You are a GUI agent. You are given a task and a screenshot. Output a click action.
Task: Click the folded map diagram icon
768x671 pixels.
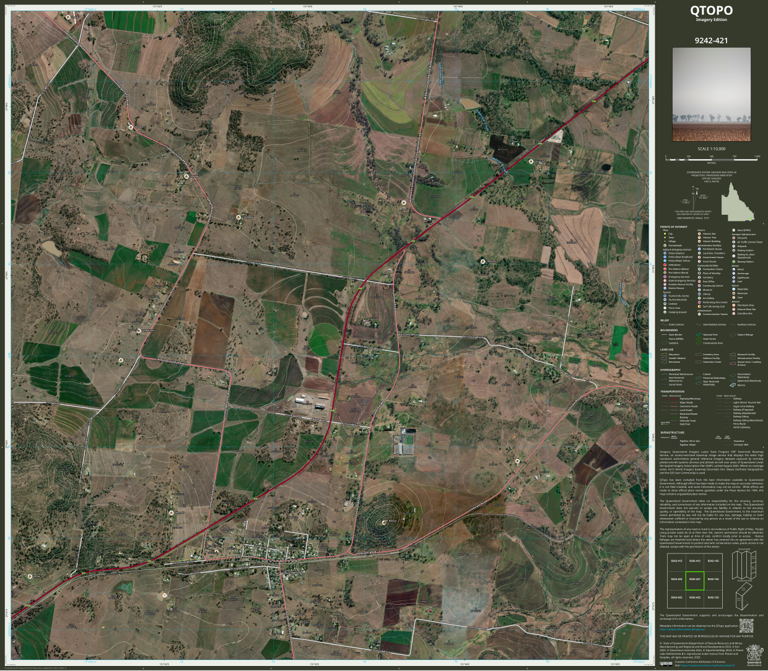tap(744, 596)
